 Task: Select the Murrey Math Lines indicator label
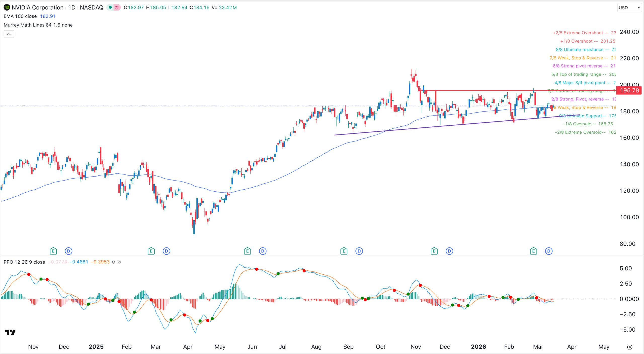(38, 25)
